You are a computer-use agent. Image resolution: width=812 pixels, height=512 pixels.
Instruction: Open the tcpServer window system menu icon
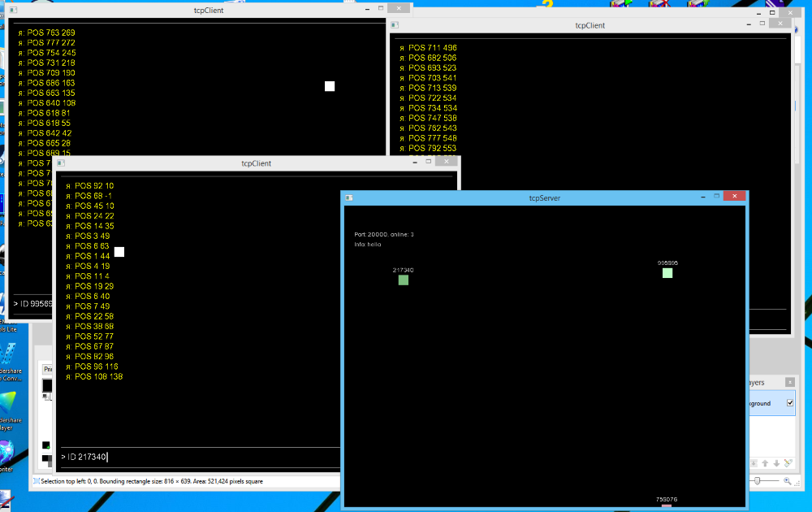click(x=349, y=197)
